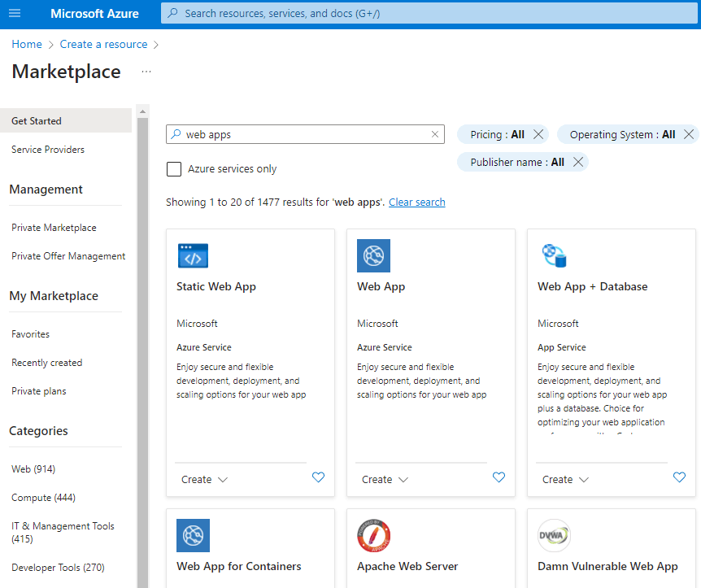This screenshot has width=701, height=588.
Task: Expand Create dropdown for Static Web App
Action: point(204,479)
